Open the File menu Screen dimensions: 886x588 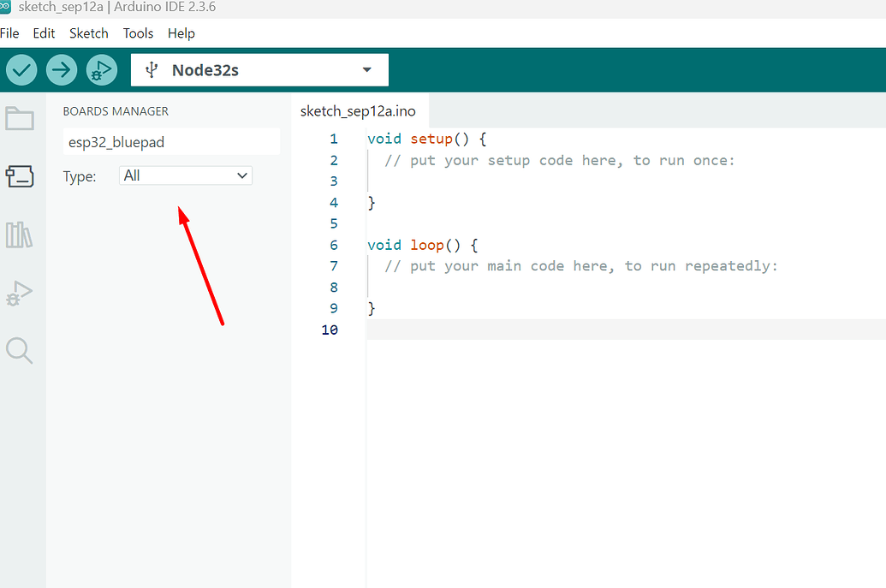coord(9,33)
